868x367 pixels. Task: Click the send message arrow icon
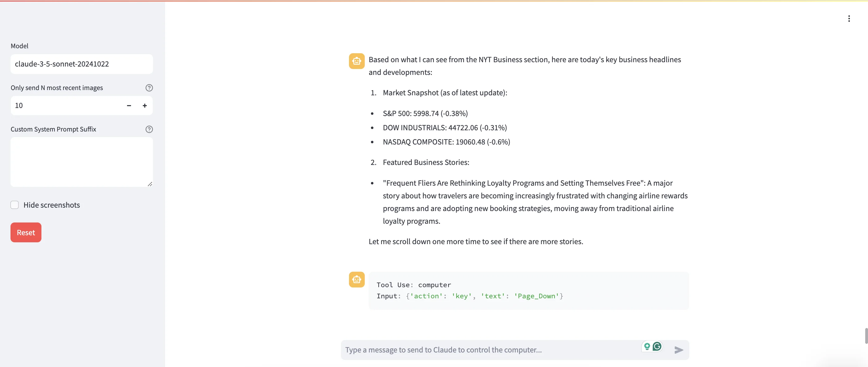[679, 350]
